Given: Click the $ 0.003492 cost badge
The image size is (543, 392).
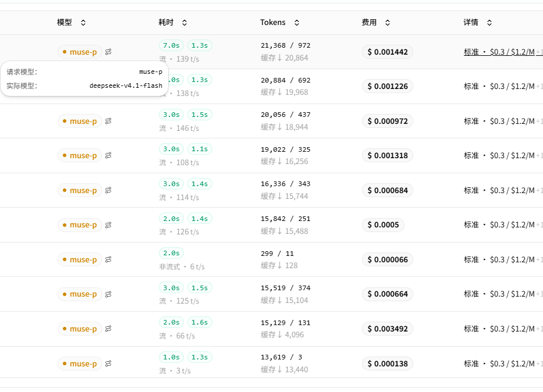Looking at the screenshot, I should [388, 329].
